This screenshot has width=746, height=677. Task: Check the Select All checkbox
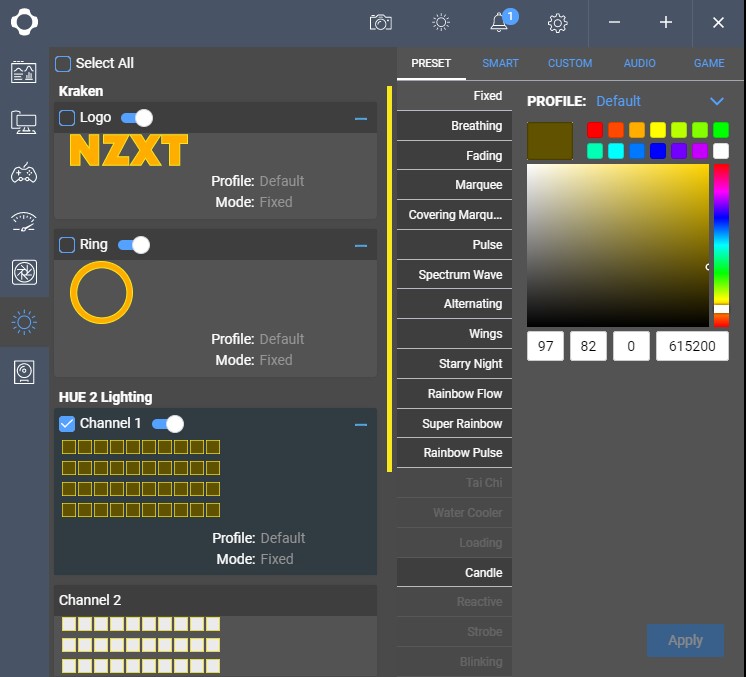pyautogui.click(x=63, y=64)
